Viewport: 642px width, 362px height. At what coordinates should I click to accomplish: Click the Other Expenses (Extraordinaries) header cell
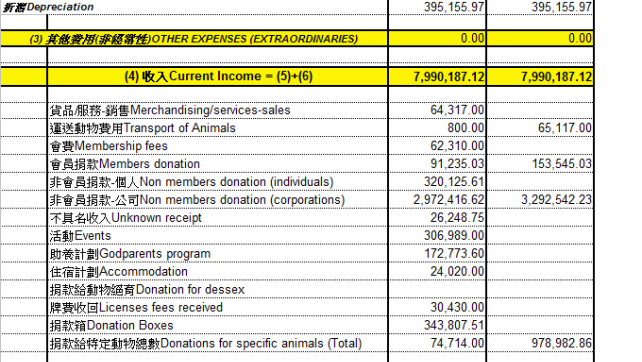point(194,38)
